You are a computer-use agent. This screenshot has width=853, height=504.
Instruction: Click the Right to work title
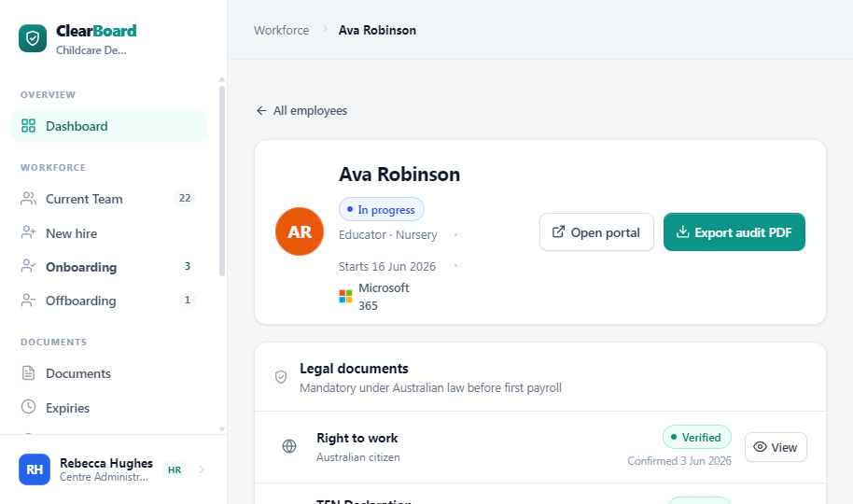357,438
